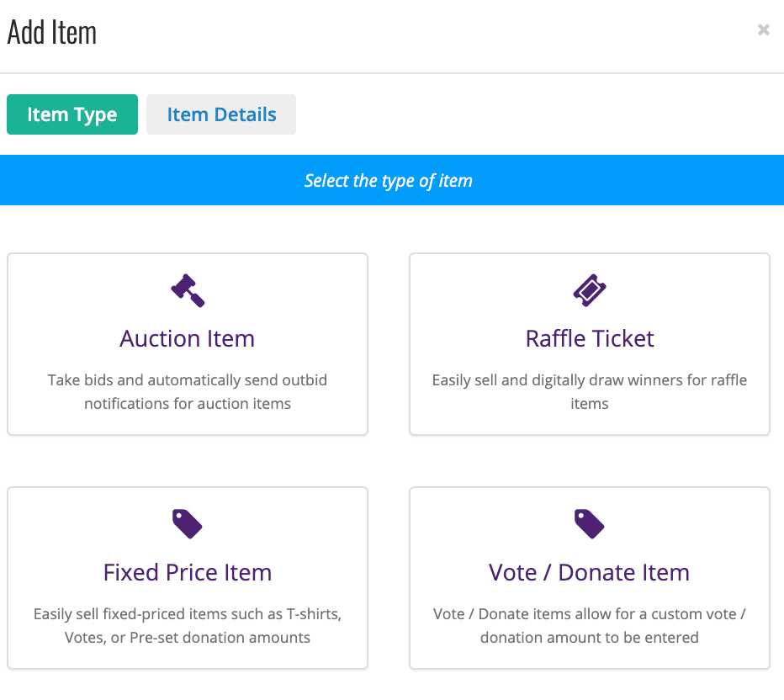Choose the Raffle Ticket title
Screen dimensions: 784x700
(x=590, y=338)
